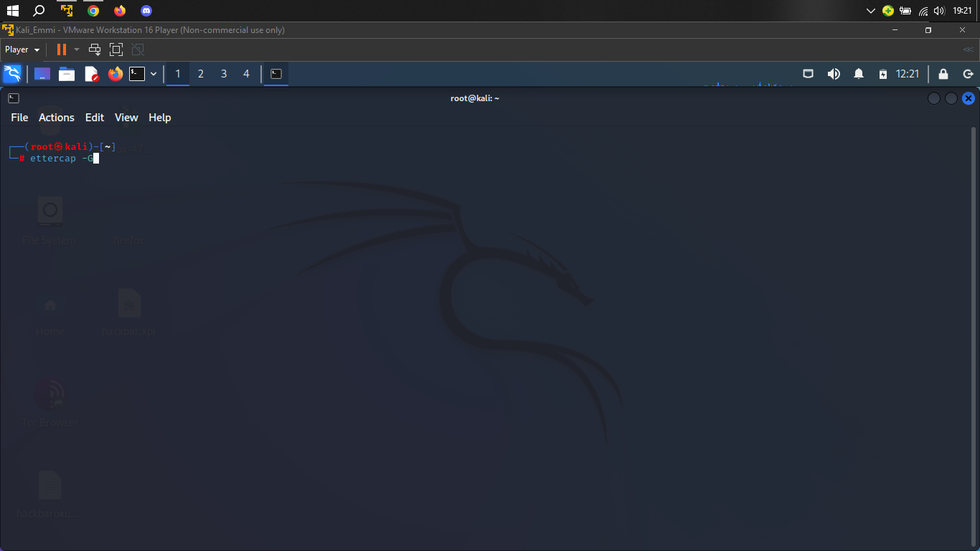The image size is (980, 551).
Task: Click the Windows clock showing 19:21
Action: pos(962,11)
